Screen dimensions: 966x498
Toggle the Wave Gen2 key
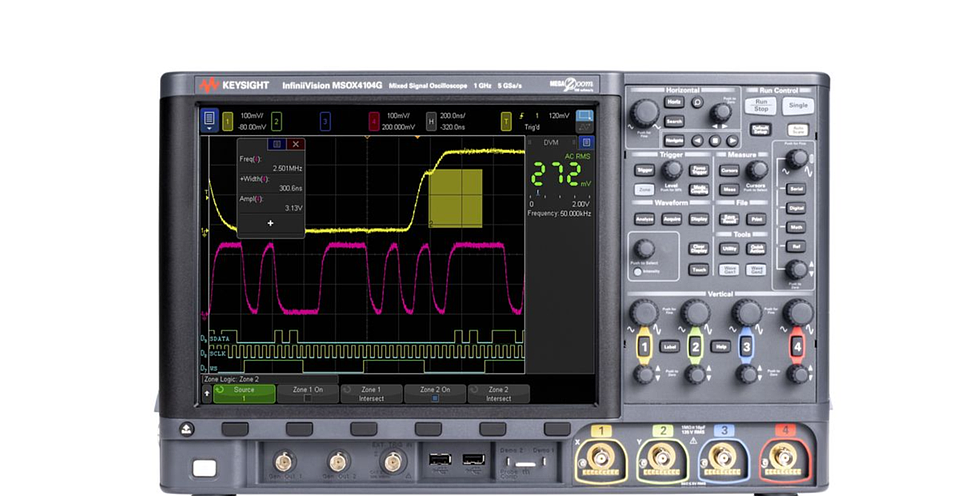[756, 270]
